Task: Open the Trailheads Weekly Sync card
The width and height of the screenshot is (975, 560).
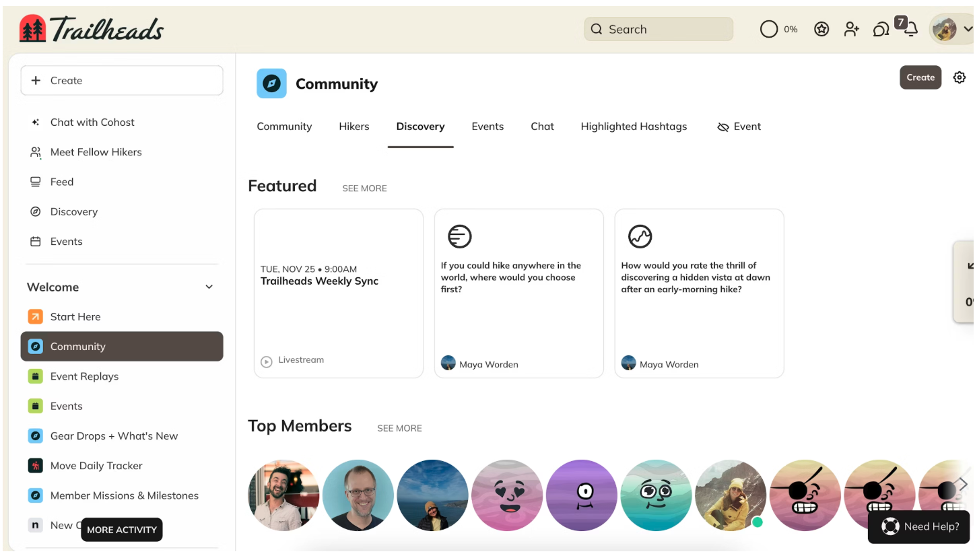Action: (x=339, y=293)
